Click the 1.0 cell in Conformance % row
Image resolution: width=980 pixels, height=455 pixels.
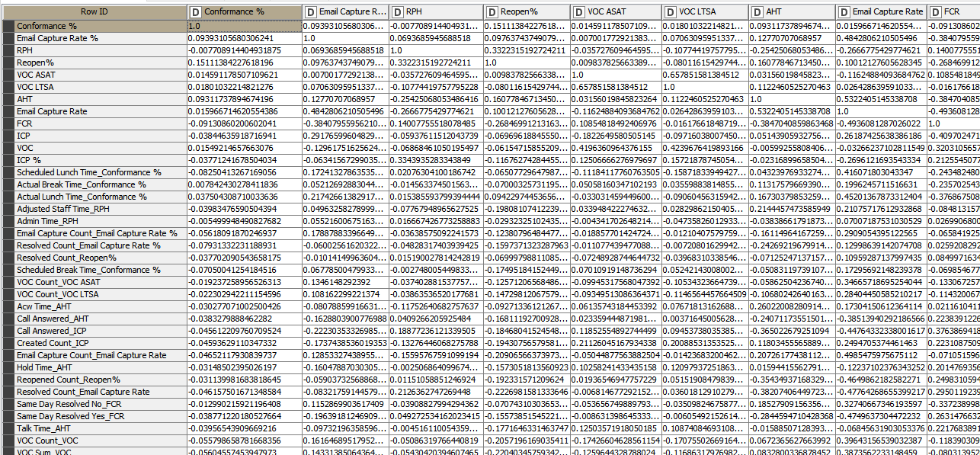coord(244,26)
